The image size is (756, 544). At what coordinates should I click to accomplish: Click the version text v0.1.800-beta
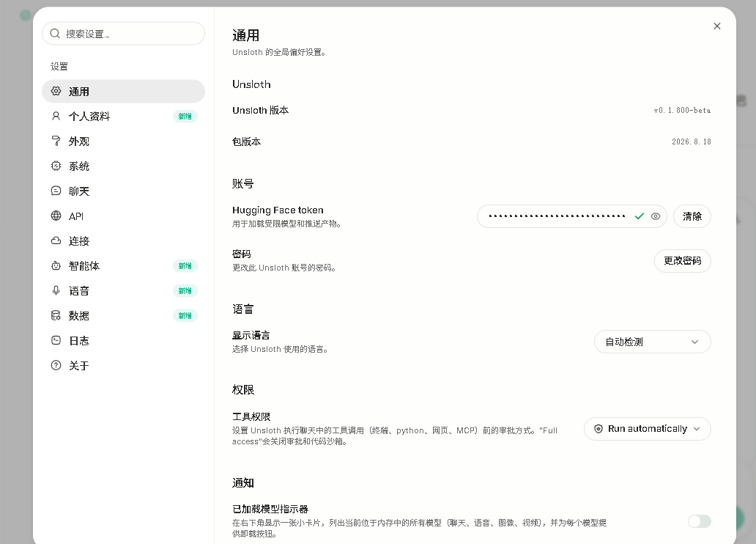[x=682, y=110]
